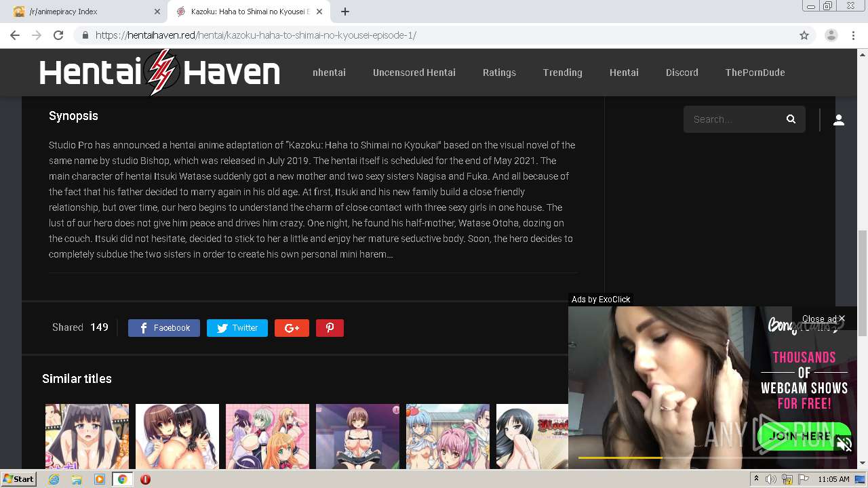Close the Kazoku: Haha to Shimai tab
The height and width of the screenshot is (488, 868).
point(320,12)
